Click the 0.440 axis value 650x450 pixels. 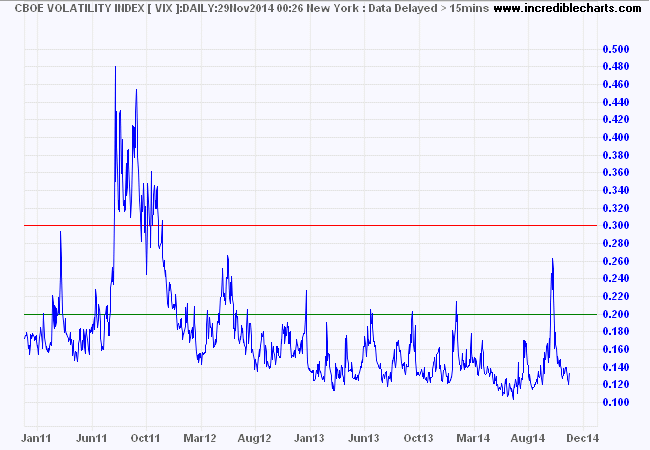click(x=616, y=102)
